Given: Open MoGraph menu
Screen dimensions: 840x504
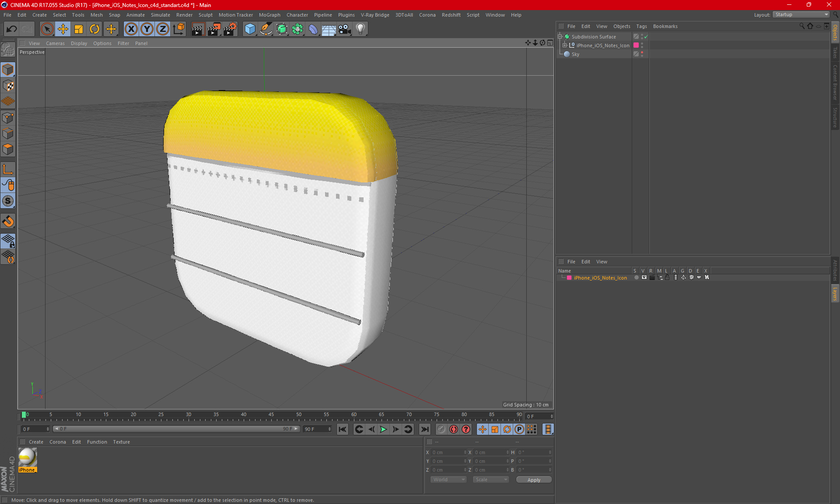Looking at the screenshot, I should tap(269, 15).
